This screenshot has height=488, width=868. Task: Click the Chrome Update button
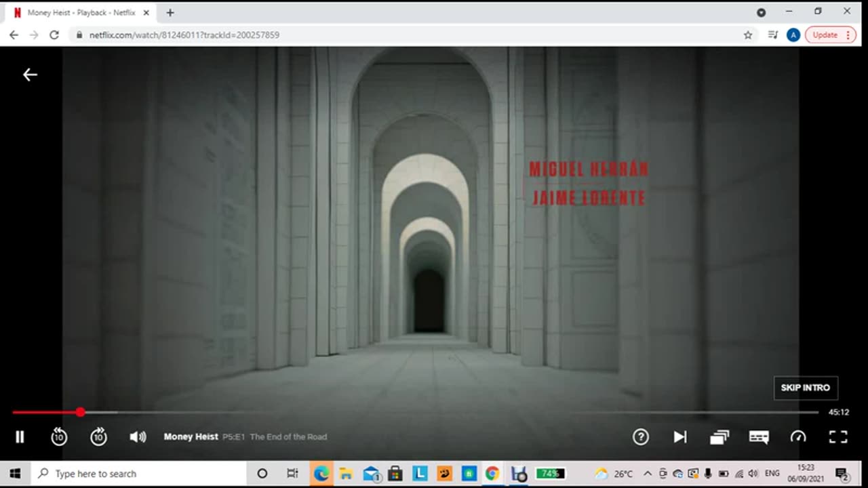(831, 35)
